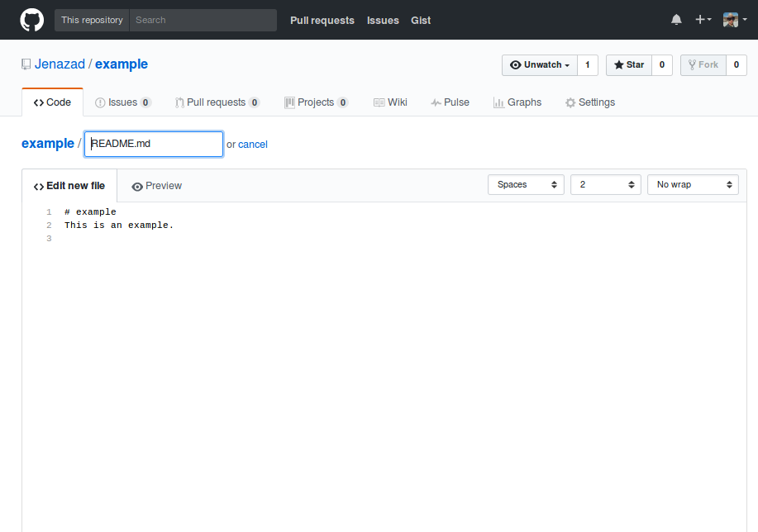Click the Issues tab exclamation icon
Screen dimensions: 758x532
[x=100, y=103]
